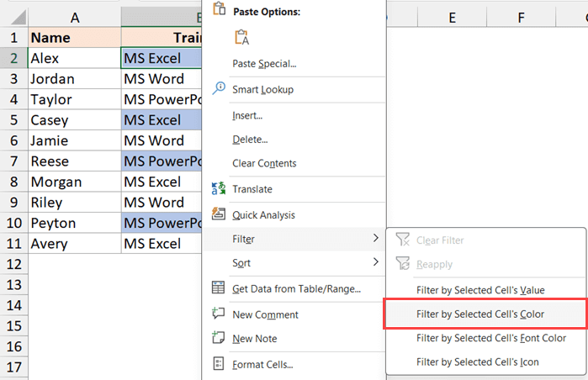The width and height of the screenshot is (588, 380).
Task: Click the New Note icon
Action: [218, 337]
